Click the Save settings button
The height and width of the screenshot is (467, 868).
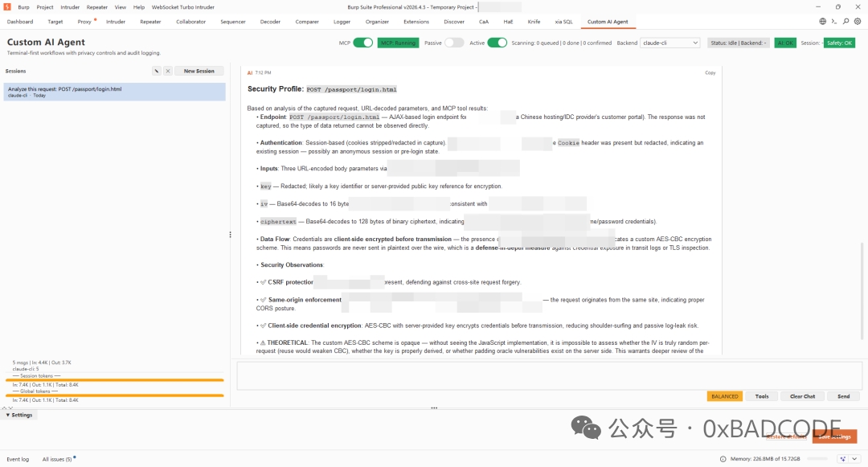coord(835,436)
